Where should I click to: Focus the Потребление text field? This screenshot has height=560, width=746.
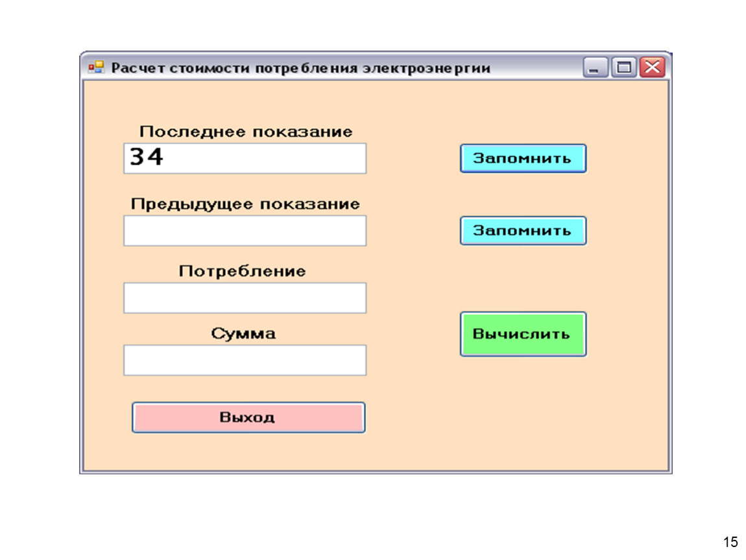[245, 298]
